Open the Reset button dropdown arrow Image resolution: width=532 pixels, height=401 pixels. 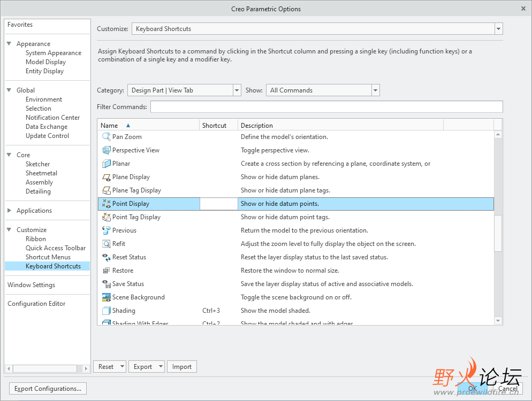(x=122, y=366)
